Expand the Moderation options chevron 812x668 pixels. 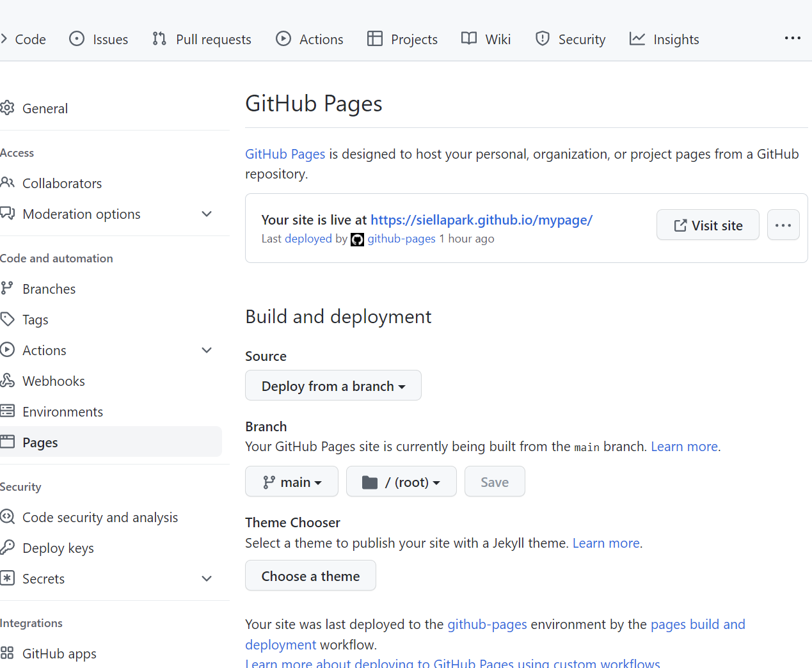click(x=207, y=214)
